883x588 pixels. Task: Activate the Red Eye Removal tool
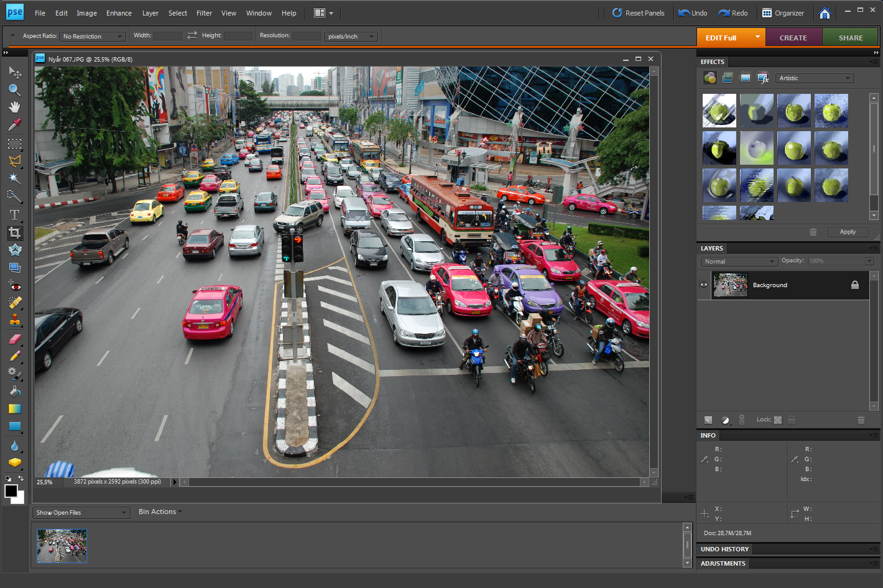(x=14, y=286)
